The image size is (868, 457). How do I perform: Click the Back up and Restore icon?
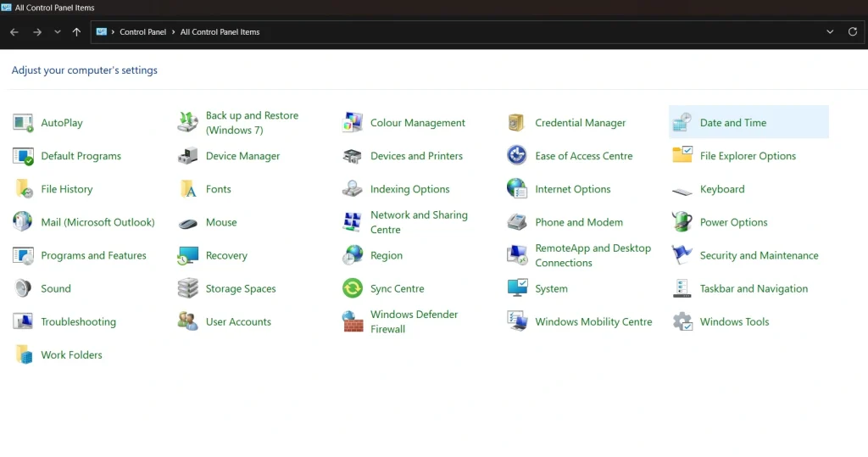[x=187, y=122]
